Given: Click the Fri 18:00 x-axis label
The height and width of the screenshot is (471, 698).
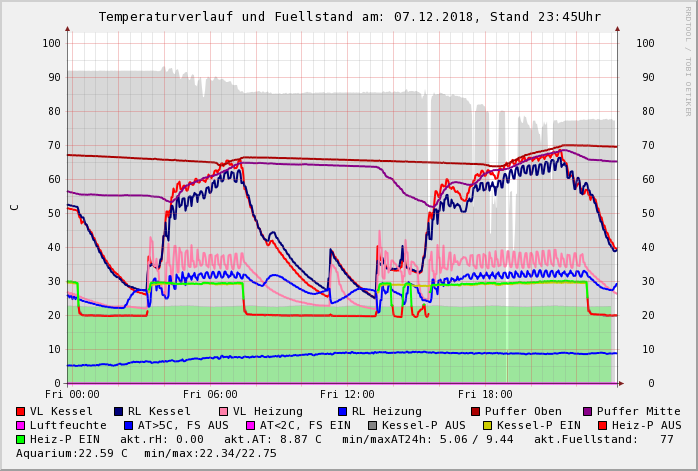Looking at the screenshot, I should pyautogui.click(x=485, y=394).
